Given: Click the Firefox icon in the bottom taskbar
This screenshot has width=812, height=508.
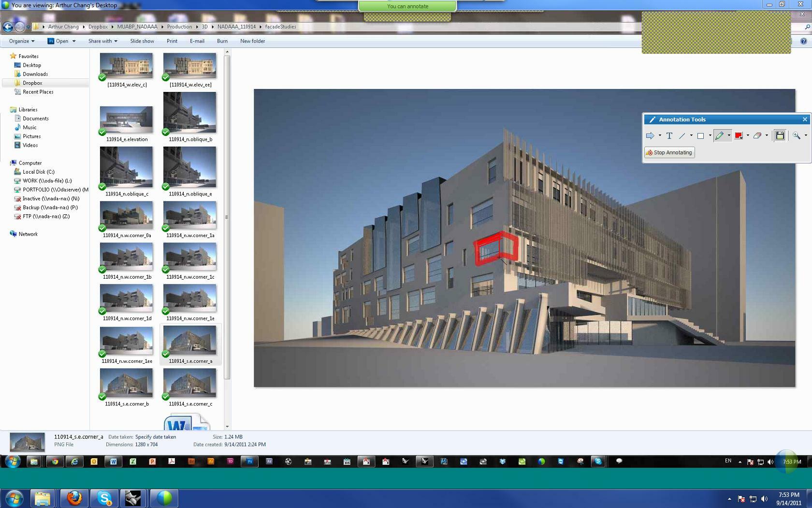Looking at the screenshot, I should (74, 498).
